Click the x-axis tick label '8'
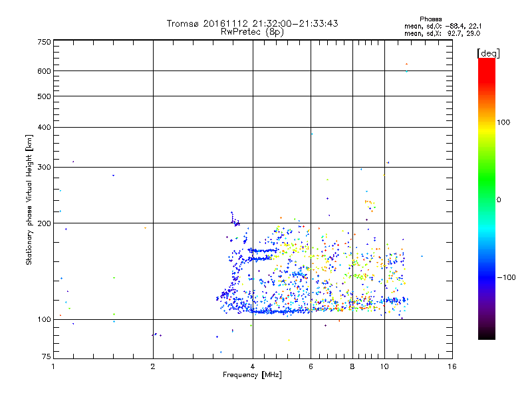 [x=352, y=366]
